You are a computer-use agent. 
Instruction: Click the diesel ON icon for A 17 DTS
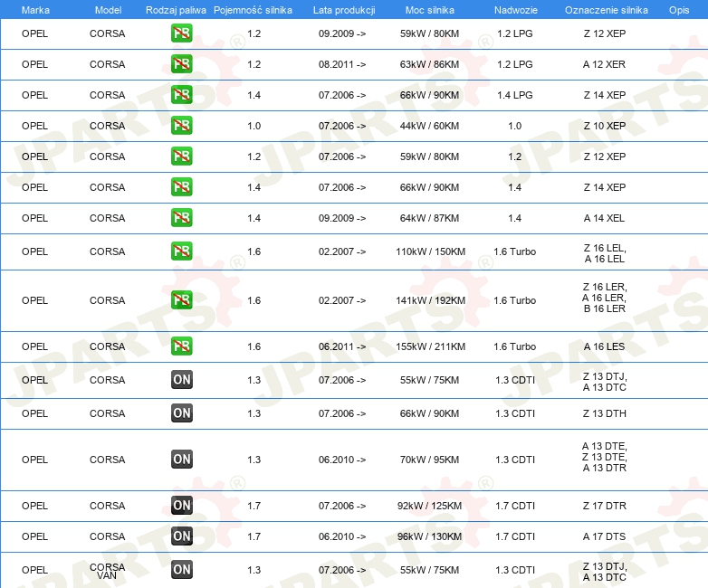point(182,536)
